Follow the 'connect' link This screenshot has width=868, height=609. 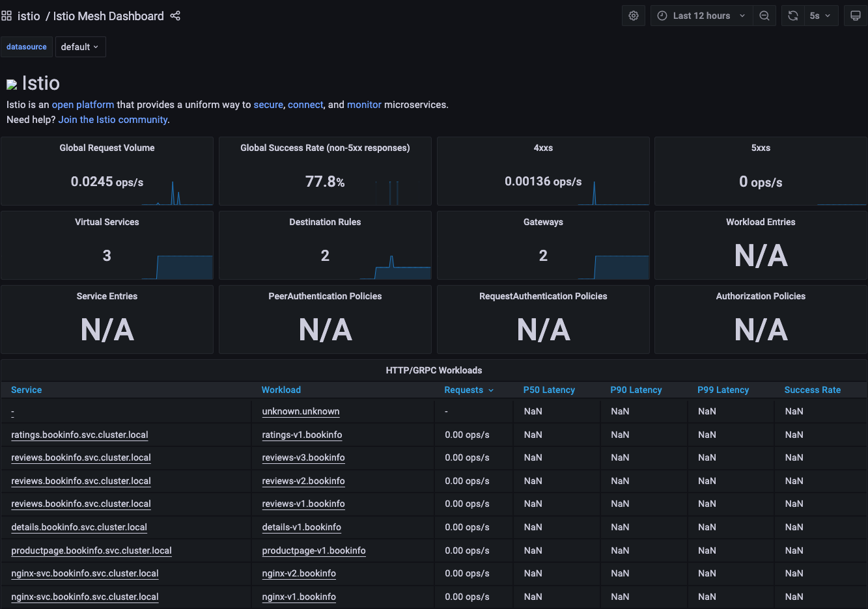[305, 105]
